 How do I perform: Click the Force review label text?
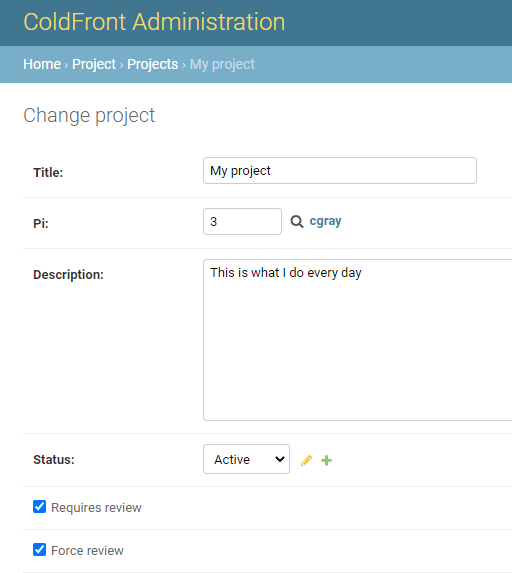tap(87, 551)
